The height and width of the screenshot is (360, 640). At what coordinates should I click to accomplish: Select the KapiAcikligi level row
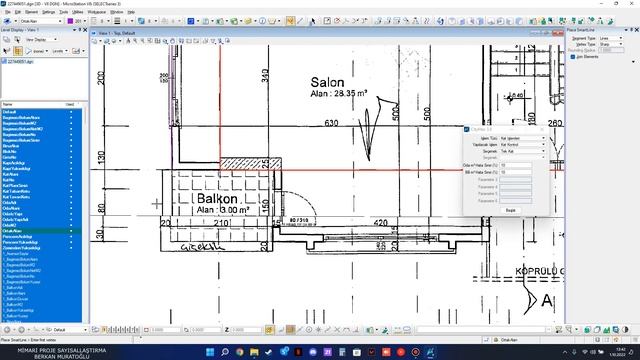pyautogui.click(x=41, y=163)
